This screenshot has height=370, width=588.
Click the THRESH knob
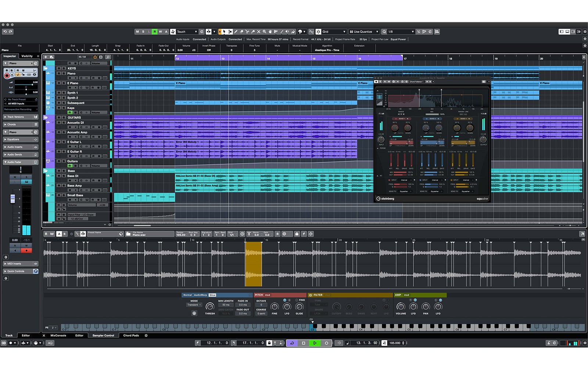[210, 306]
